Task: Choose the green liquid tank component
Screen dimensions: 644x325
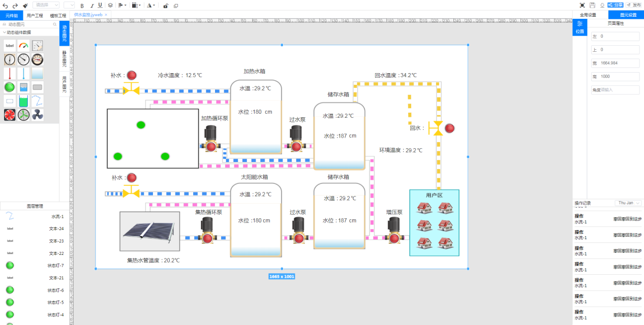Action: 23,101
